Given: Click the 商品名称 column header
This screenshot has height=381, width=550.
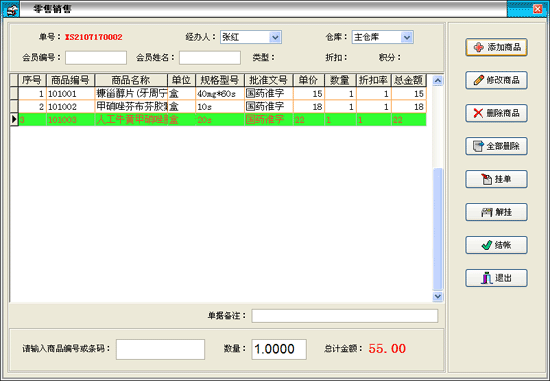Looking at the screenshot, I should [x=131, y=80].
